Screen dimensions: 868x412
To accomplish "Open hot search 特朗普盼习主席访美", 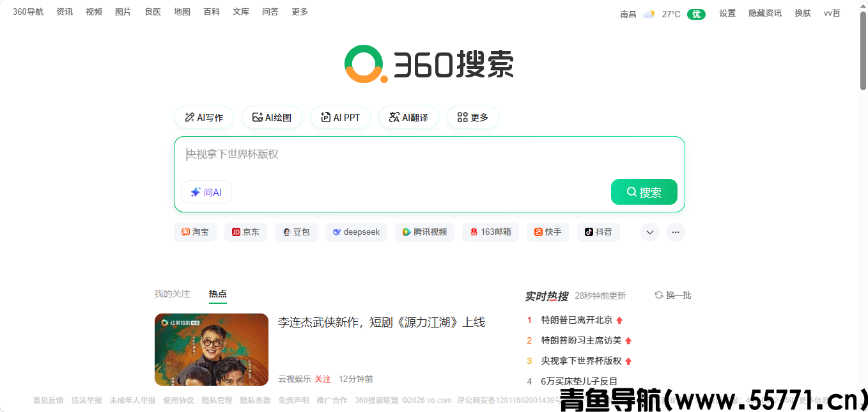I will 581,340.
